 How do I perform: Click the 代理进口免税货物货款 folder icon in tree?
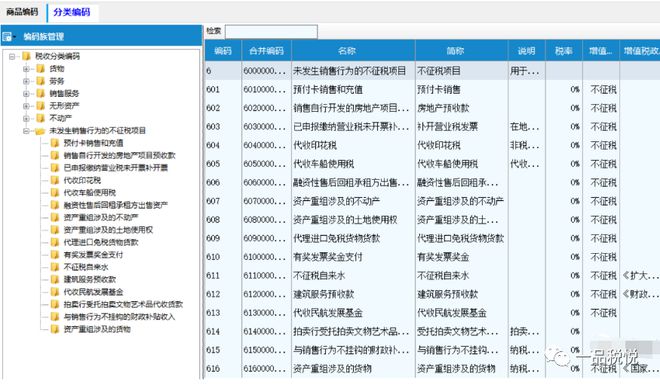[55, 242]
